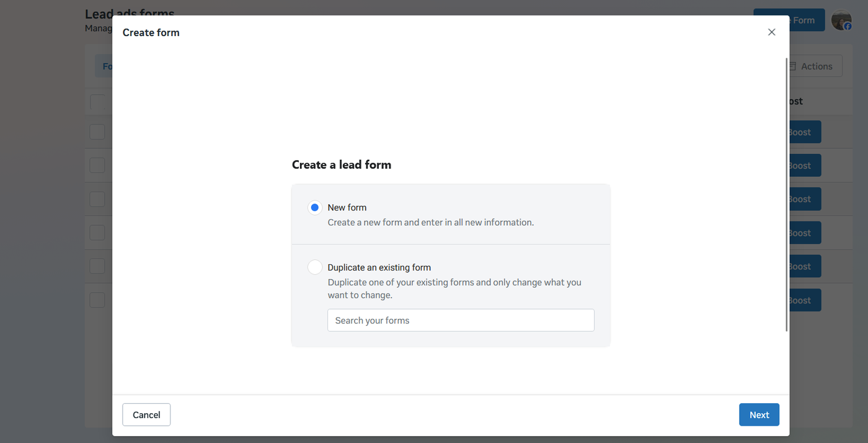Close the Create form dialog
868x443 pixels.
pos(771,32)
